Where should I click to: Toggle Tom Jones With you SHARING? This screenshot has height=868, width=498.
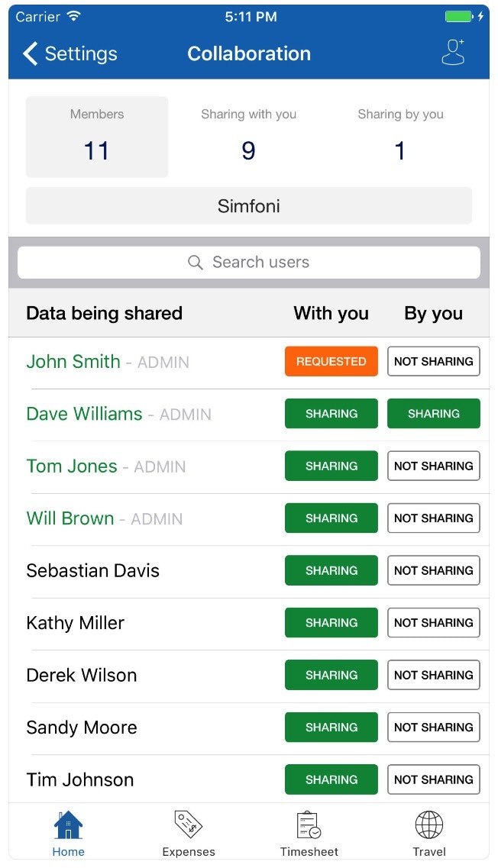tap(331, 466)
